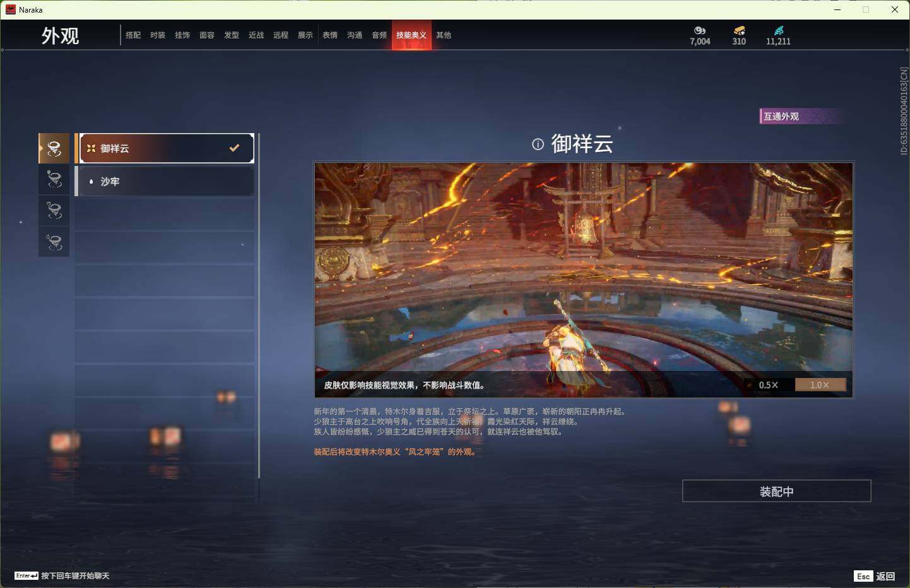Click the vertical ID text at right edge
This screenshot has width=910, height=588.
coord(904,111)
